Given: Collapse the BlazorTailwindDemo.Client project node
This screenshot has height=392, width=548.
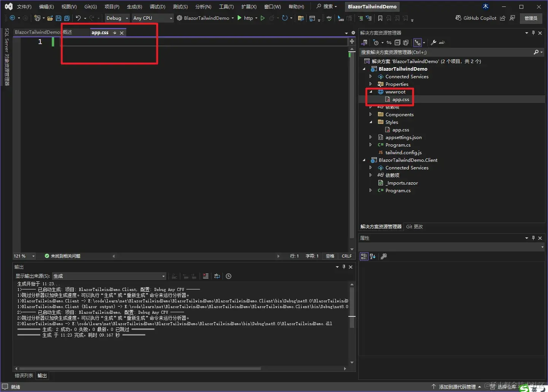Looking at the screenshot, I should click(364, 160).
